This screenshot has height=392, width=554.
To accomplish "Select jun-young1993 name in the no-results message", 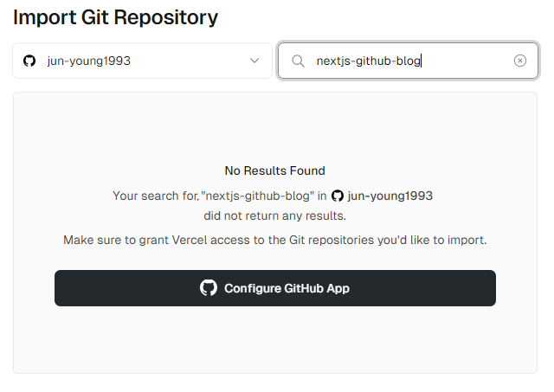I will click(x=390, y=196).
